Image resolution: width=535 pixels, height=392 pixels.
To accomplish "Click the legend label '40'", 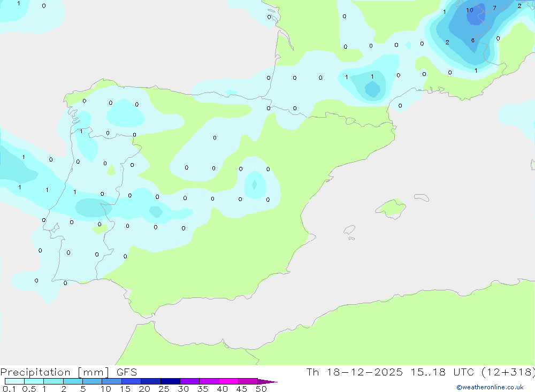I will pos(223,389).
